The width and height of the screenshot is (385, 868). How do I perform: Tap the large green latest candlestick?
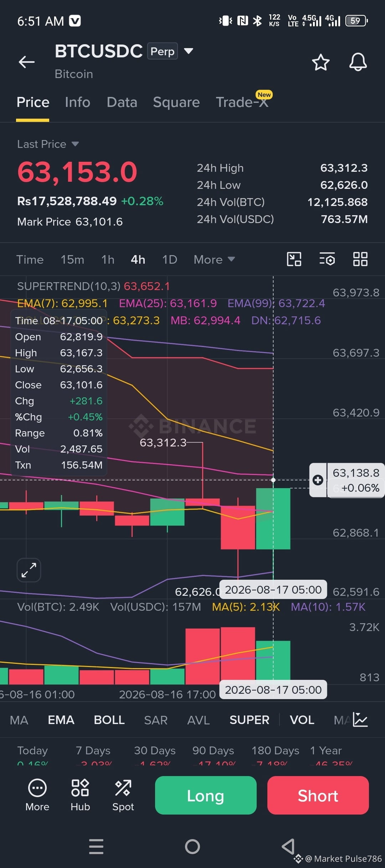273,518
